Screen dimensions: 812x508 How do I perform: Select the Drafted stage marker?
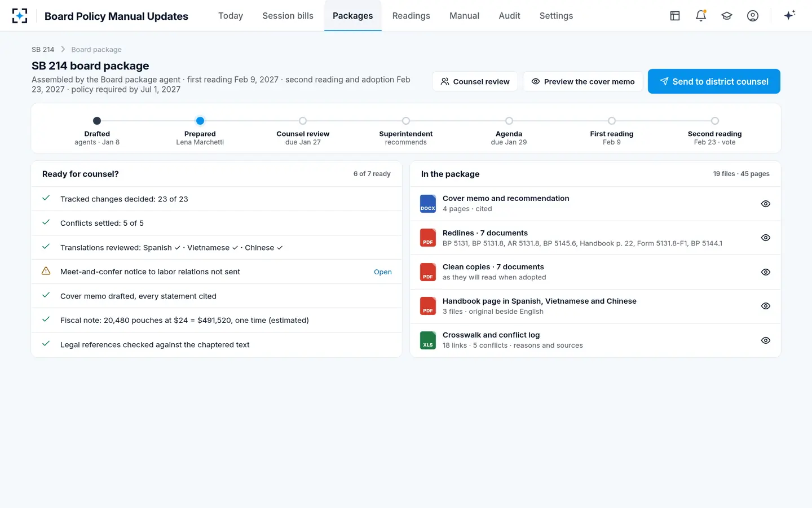click(97, 121)
